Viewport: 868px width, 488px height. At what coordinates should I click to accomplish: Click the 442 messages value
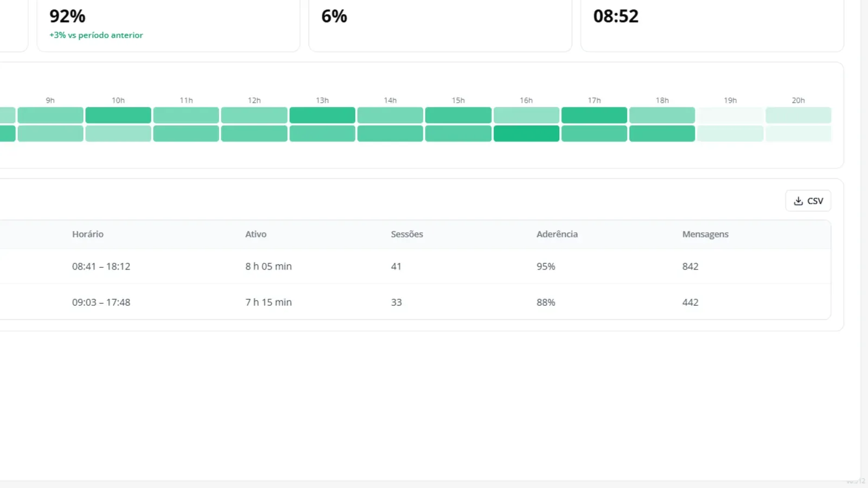point(690,302)
